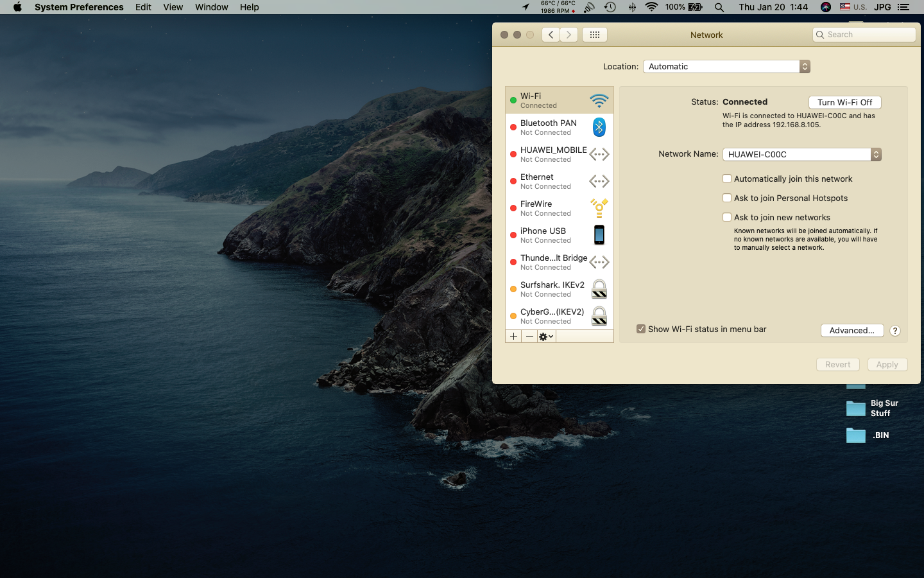
Task: Open the gear action menu below the service list
Action: coord(546,337)
